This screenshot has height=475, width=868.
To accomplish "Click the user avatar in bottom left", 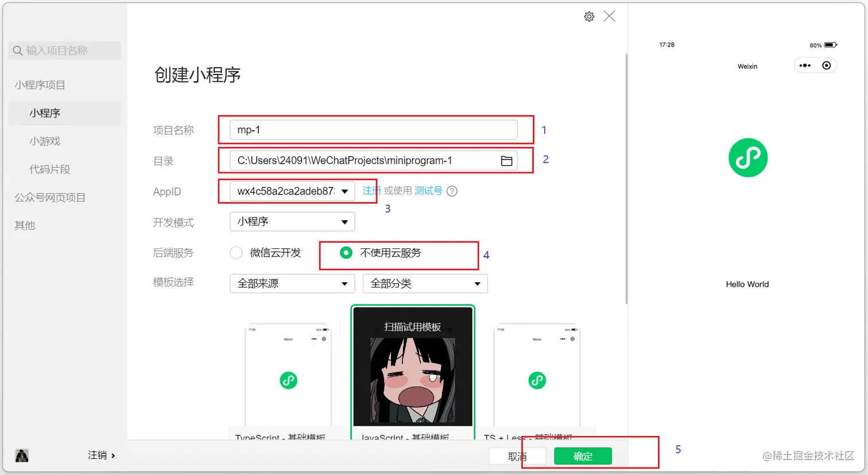I will (21, 454).
